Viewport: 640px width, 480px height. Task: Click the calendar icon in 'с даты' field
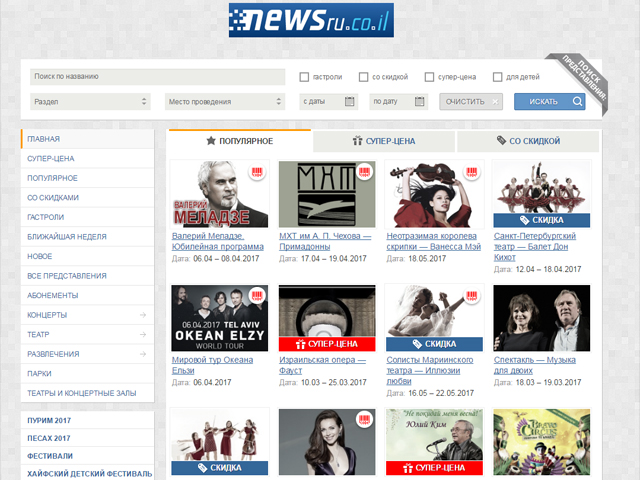coord(349,101)
